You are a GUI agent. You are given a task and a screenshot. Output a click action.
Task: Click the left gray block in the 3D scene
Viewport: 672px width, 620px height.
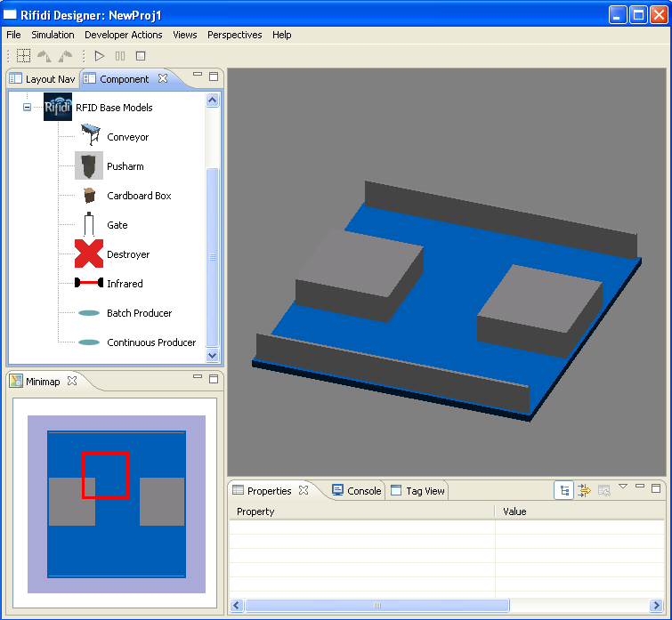coord(360,276)
